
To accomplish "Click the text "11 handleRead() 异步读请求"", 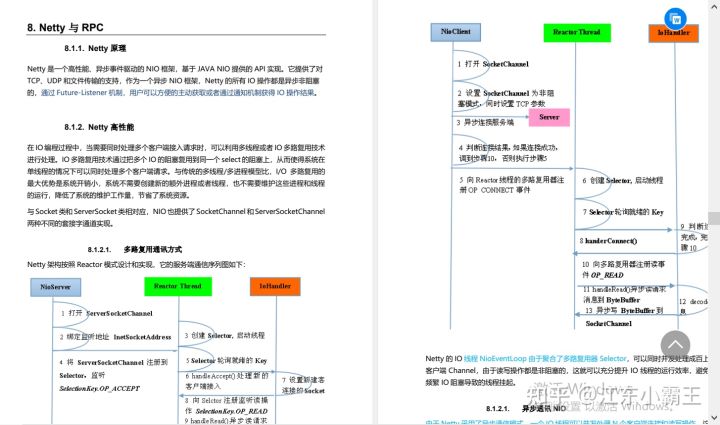I will pyautogui.click(x=624, y=290).
